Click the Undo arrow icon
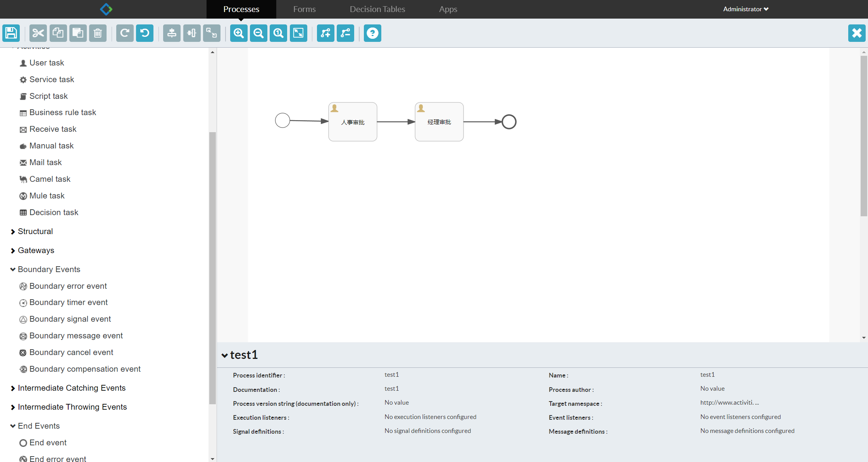Screen dimensions: 868x462 [145, 33]
